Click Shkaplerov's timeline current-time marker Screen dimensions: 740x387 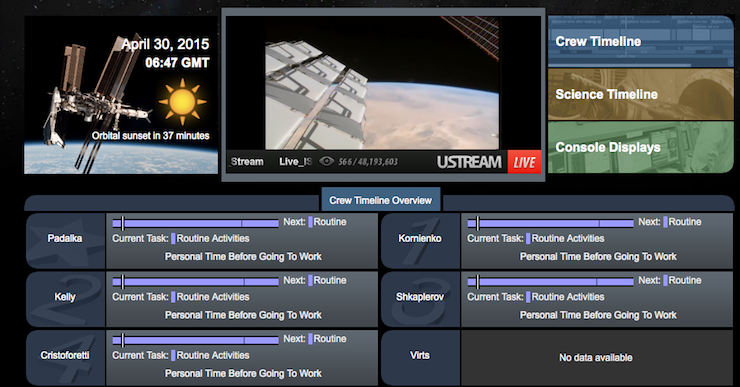click(x=478, y=282)
